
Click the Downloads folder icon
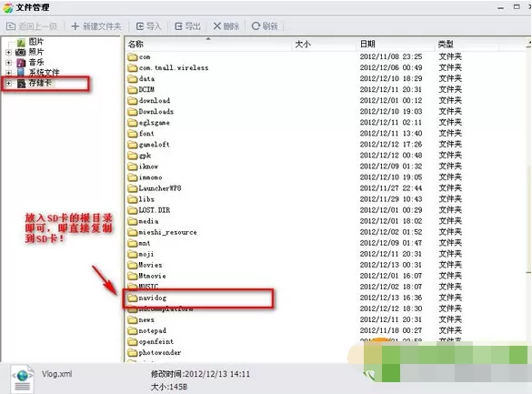pos(133,112)
